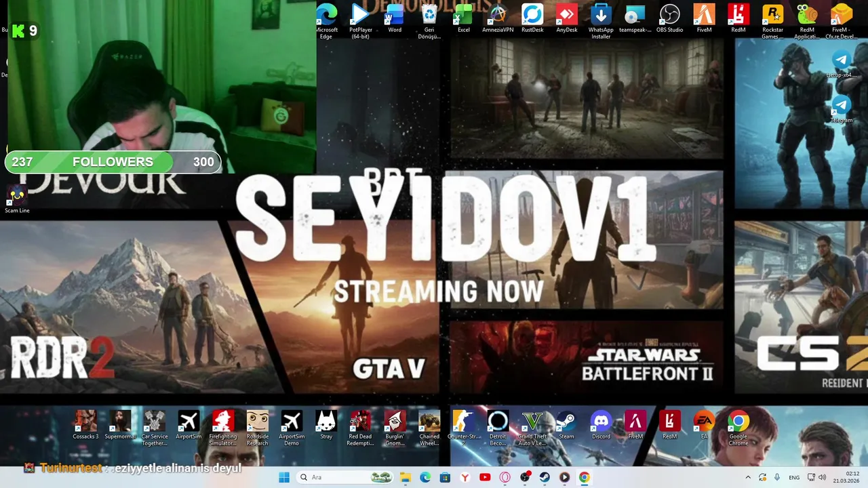This screenshot has width=868, height=488.
Task: Open the Counter-Strike 2 desktop shortcut
Action: click(x=464, y=428)
